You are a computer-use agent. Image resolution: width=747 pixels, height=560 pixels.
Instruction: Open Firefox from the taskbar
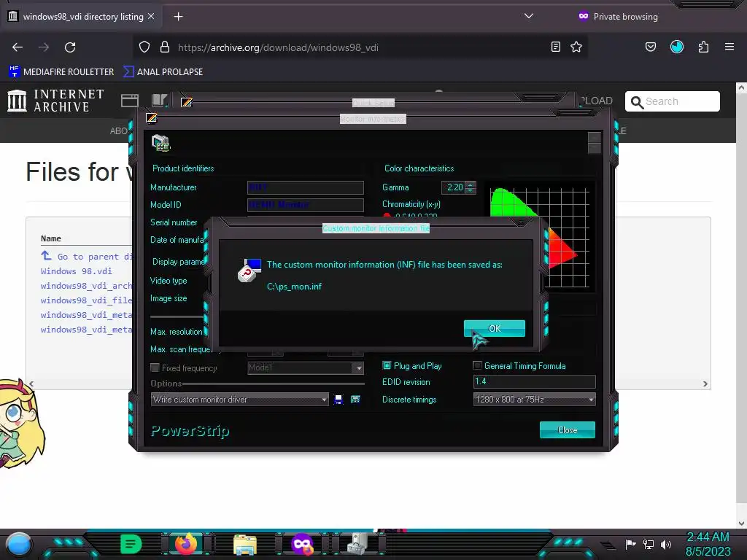pos(186,544)
